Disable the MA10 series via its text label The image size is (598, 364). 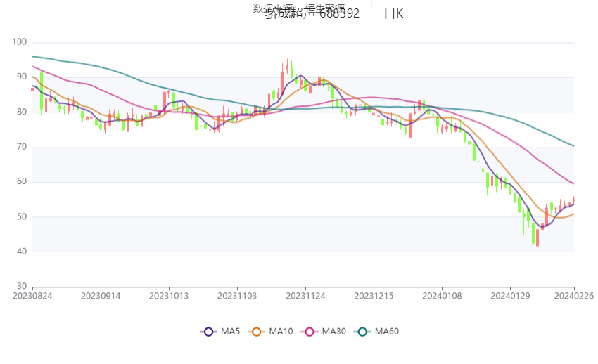point(280,332)
